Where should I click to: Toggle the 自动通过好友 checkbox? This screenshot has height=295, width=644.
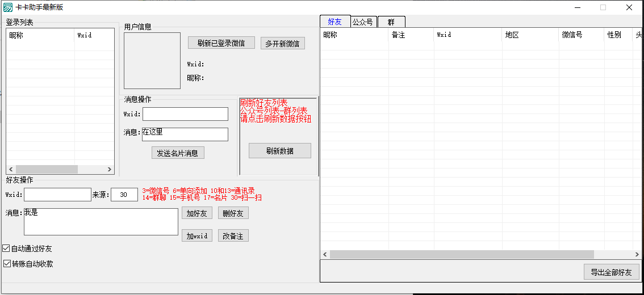tap(6, 248)
